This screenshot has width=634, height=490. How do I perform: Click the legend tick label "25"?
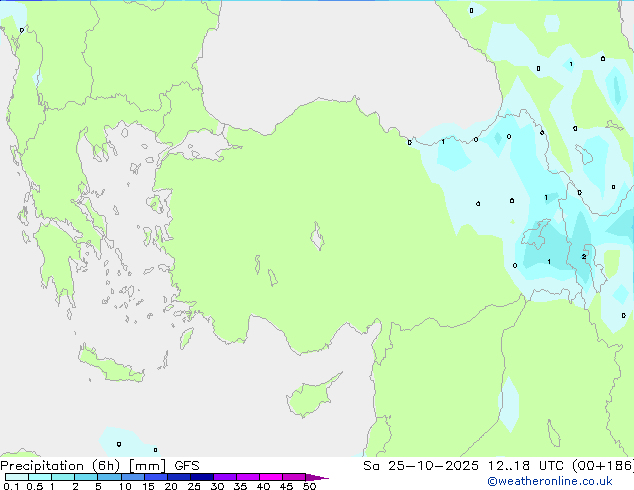(x=194, y=486)
